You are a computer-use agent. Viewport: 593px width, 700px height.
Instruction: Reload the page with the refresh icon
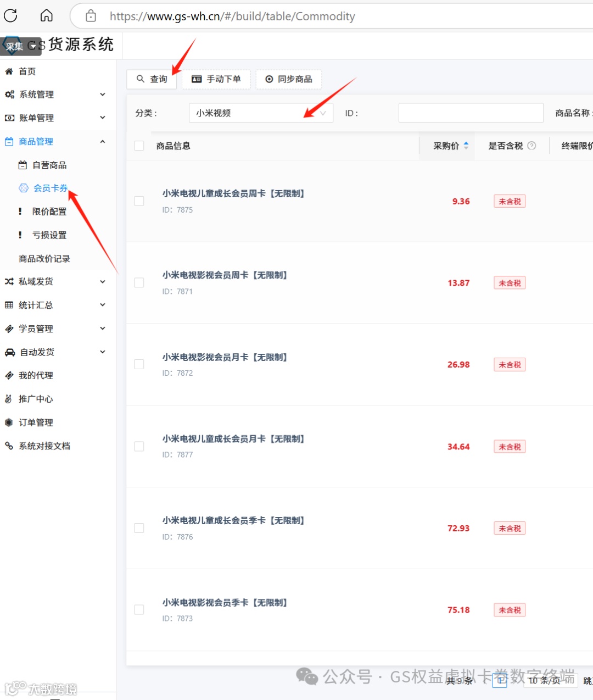[x=10, y=15]
